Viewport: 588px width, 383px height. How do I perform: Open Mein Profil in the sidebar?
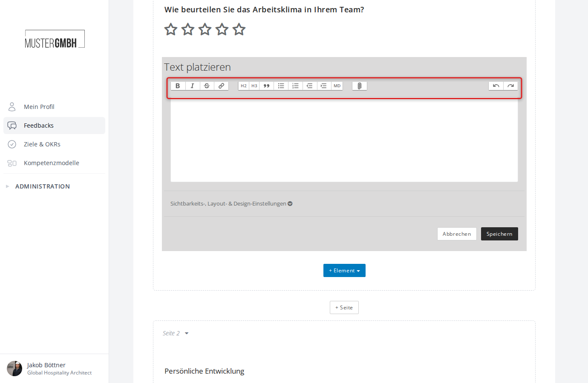(x=54, y=107)
